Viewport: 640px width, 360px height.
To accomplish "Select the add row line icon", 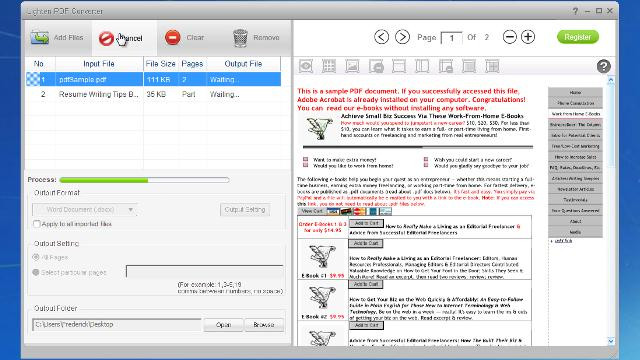I will click(399, 66).
